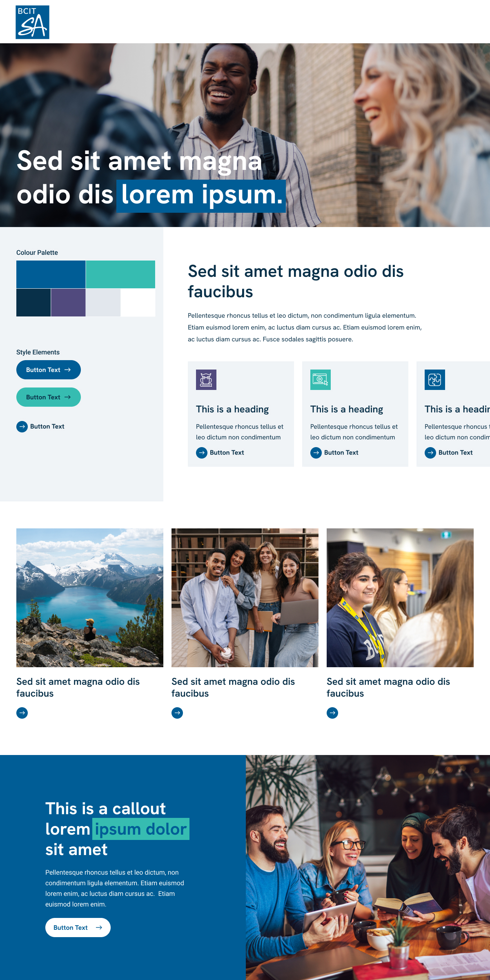Click Button Text link in video card
The width and height of the screenshot is (490, 980).
pyautogui.click(x=334, y=452)
